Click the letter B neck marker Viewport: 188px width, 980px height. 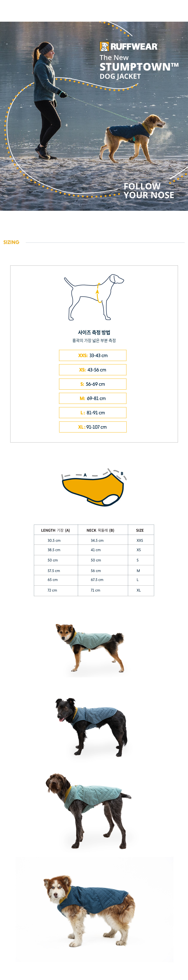122,473
